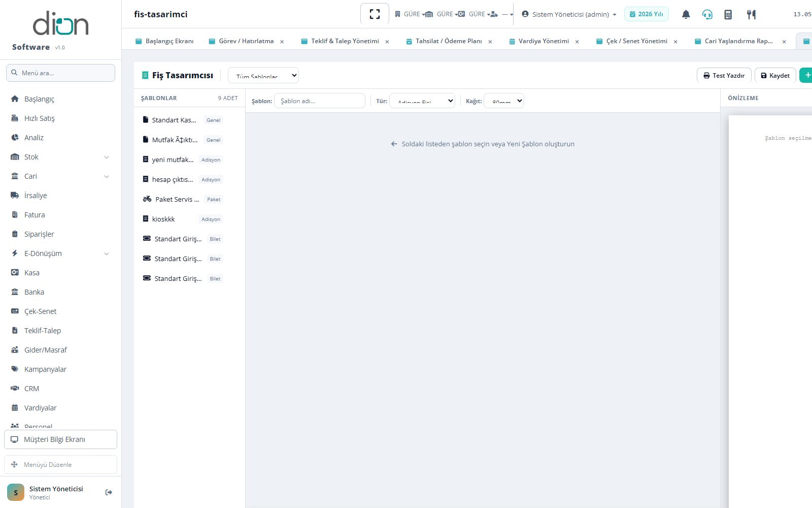812x508 pixels.
Task: Open Hızlı Satış in sidebar
Action: (x=60, y=118)
